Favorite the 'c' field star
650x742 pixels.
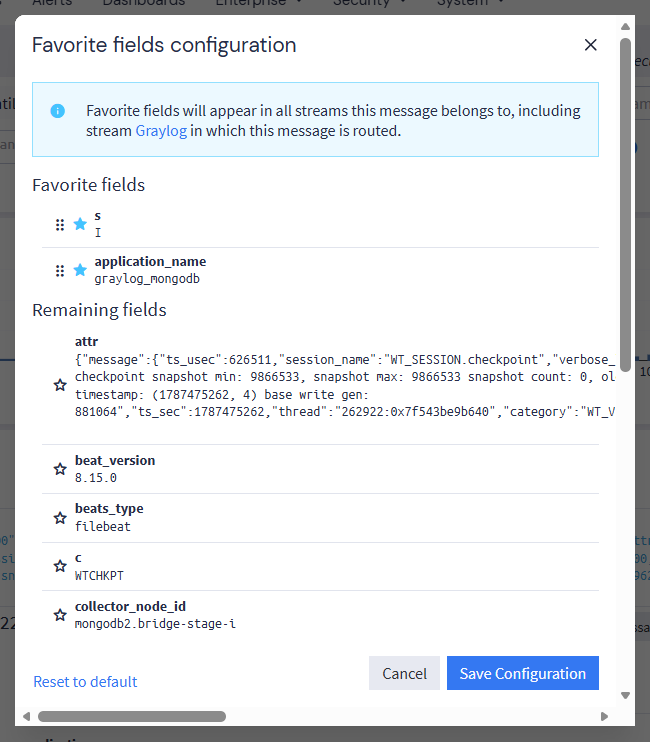[60, 566]
